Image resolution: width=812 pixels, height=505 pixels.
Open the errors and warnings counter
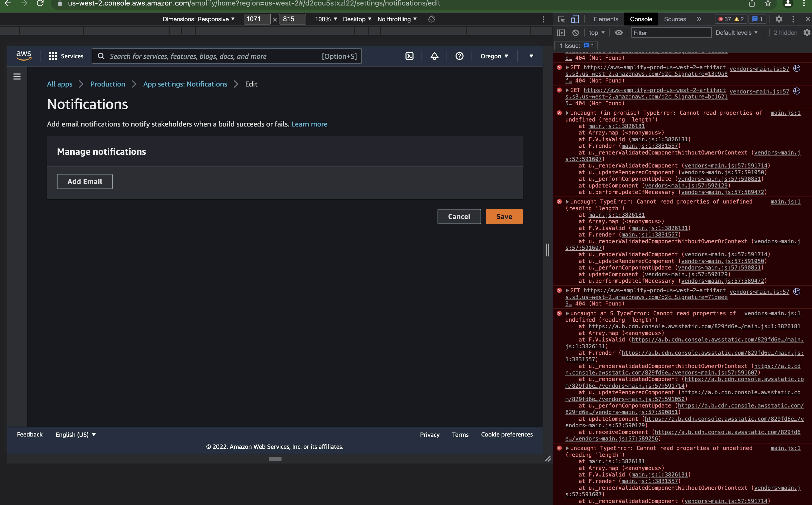[731, 19]
